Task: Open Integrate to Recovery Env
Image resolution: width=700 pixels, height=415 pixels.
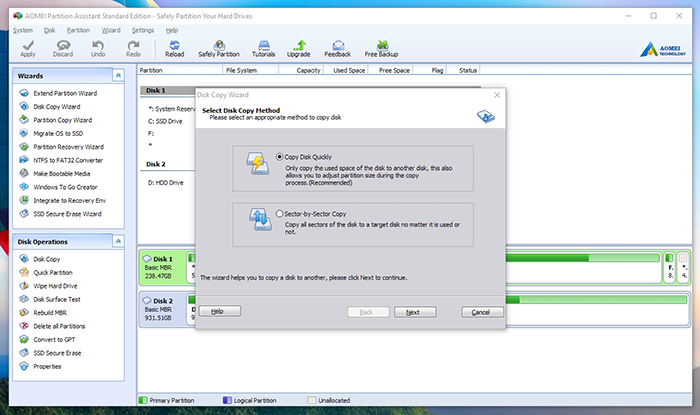Action: pyautogui.click(x=70, y=200)
